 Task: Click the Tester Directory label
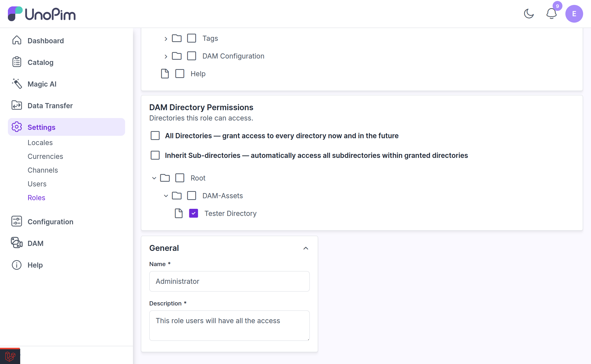[x=230, y=213]
